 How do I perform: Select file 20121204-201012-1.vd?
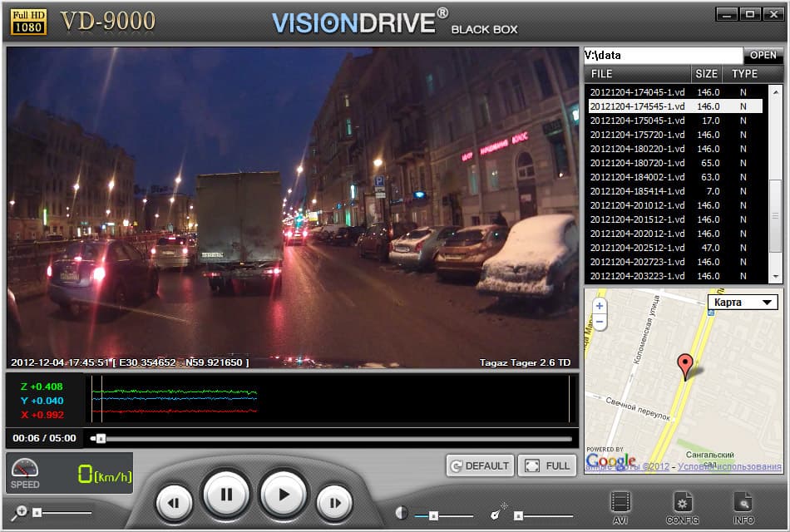click(x=675, y=205)
